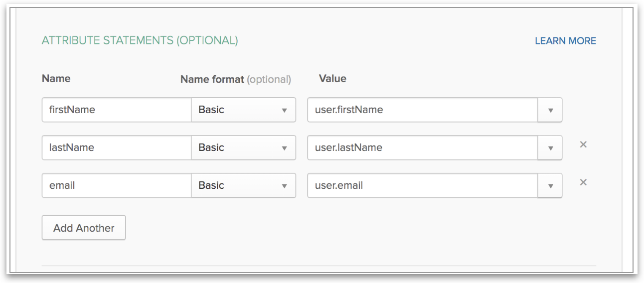Expand Name format dropdown for lastName
Screen dimensions: 644x283
[x=243, y=148]
